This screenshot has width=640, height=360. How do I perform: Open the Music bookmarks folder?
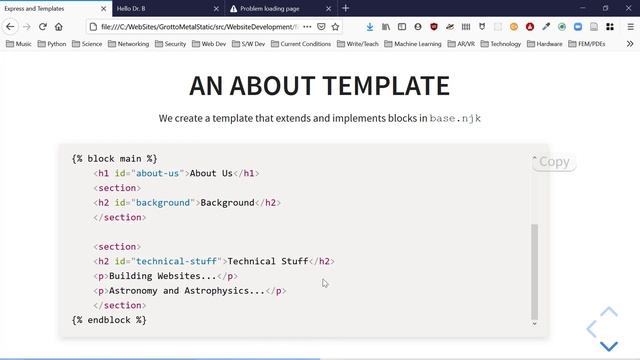point(19,44)
